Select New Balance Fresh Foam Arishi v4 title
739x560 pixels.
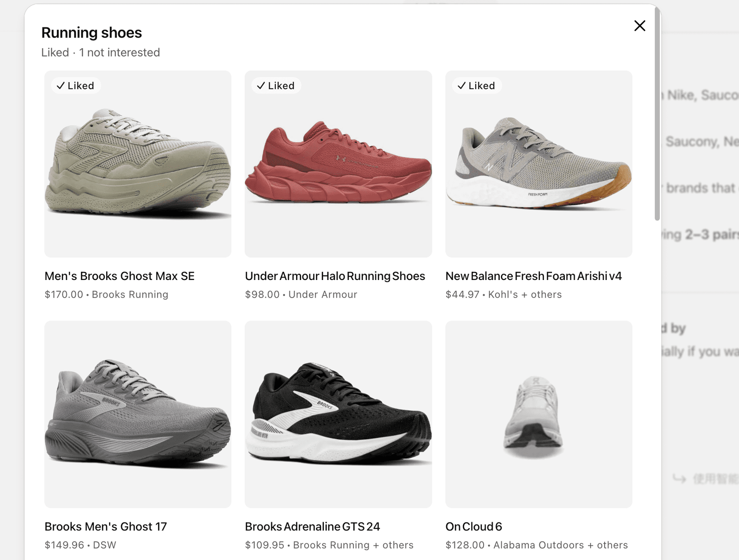tap(533, 276)
